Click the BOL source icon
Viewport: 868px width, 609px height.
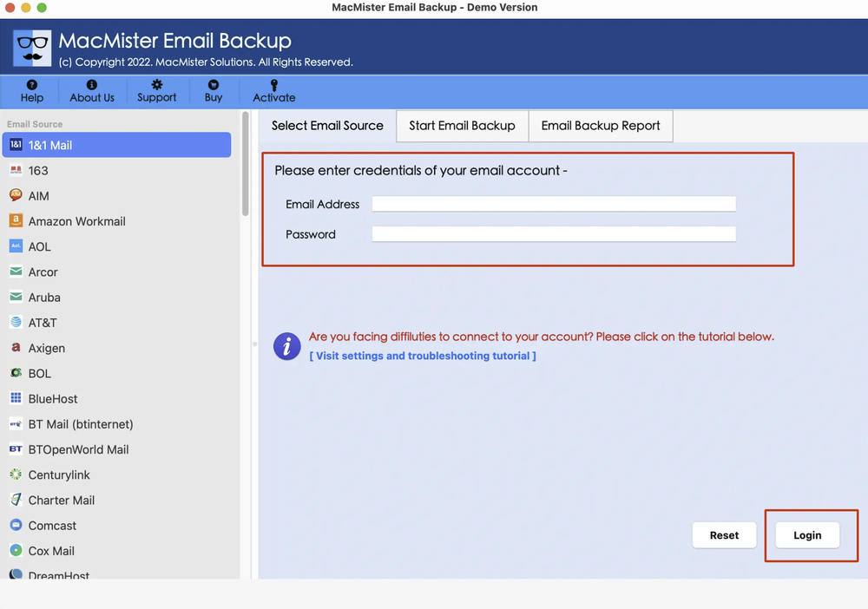tap(16, 373)
